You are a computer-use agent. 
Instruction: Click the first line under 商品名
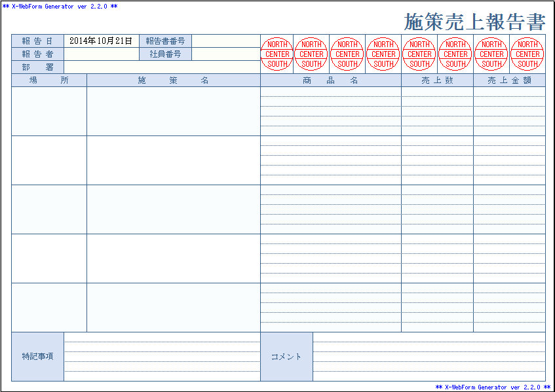331,92
